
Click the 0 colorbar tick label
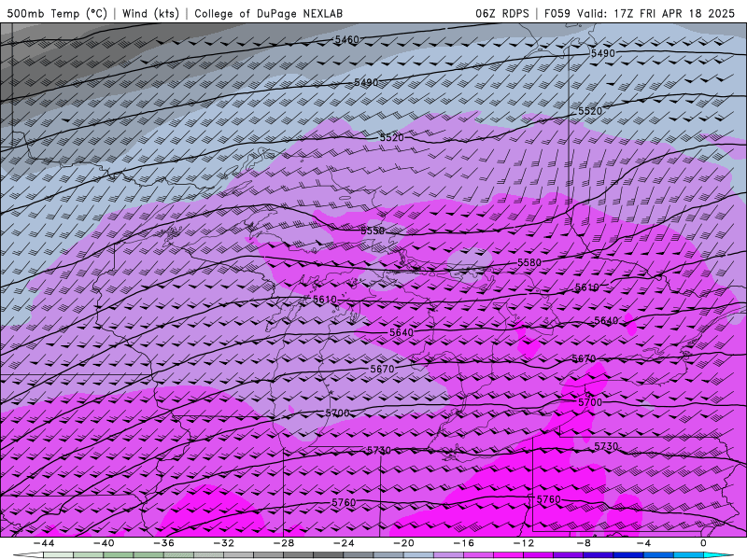[704, 543]
